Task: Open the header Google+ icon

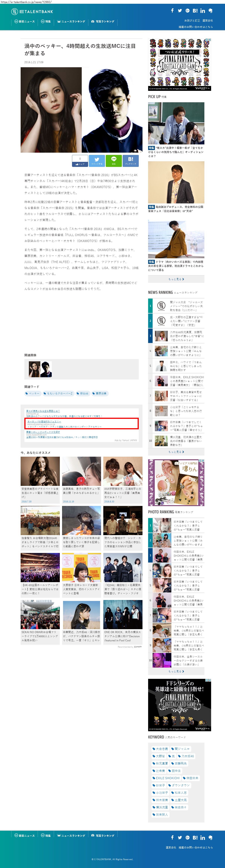Action: (x=187, y=10)
